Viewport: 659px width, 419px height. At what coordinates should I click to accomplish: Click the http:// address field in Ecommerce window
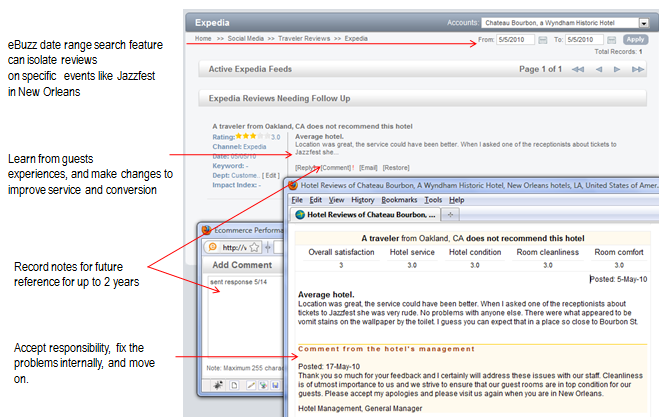pyautogui.click(x=234, y=248)
